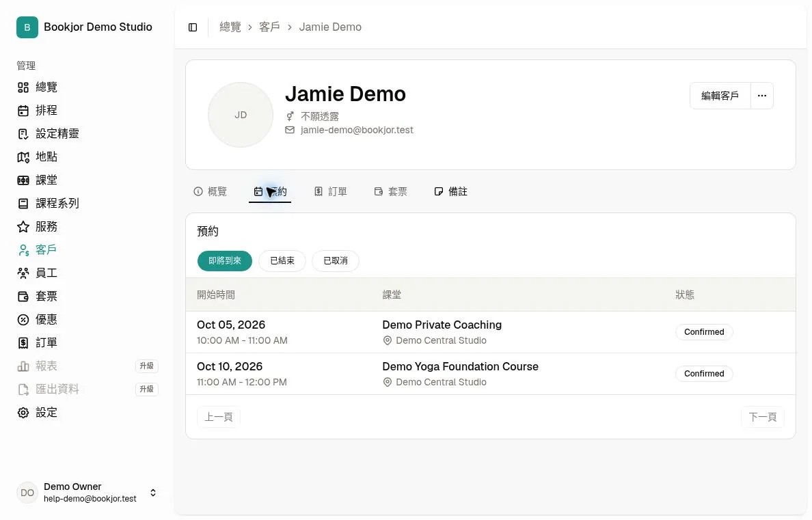The image size is (812, 520).
Task: Click the 設定精靈 wizard icon
Action: point(23,134)
